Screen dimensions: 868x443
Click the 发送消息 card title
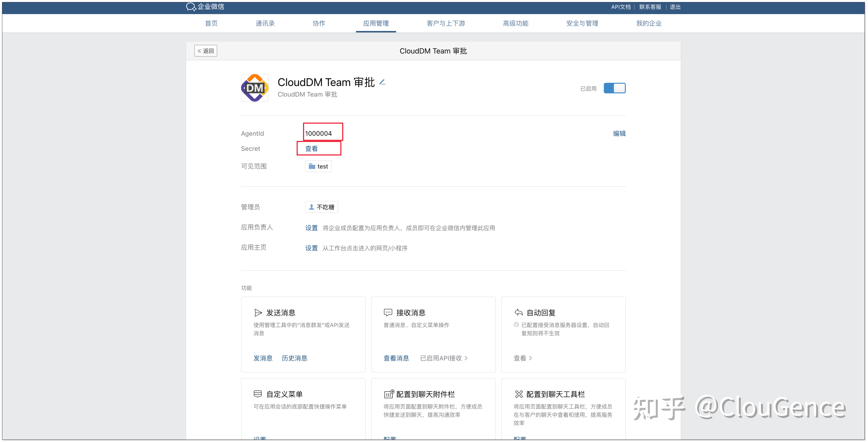tap(281, 313)
